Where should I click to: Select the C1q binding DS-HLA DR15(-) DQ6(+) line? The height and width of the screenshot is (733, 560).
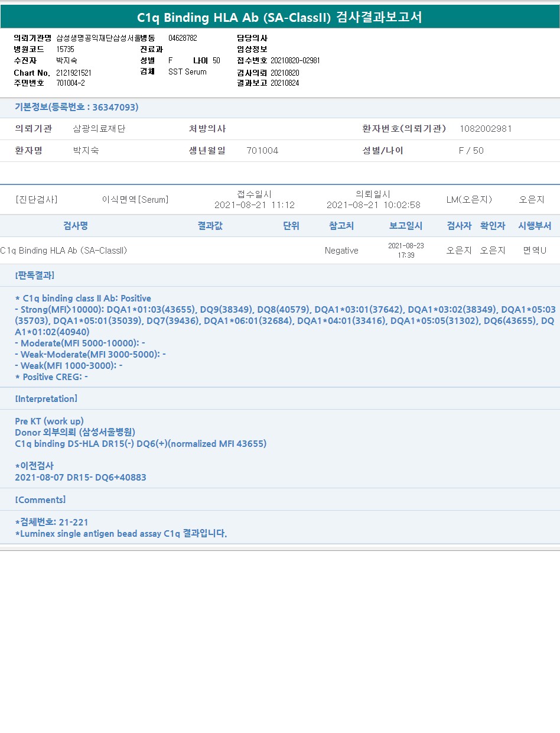[x=141, y=443]
